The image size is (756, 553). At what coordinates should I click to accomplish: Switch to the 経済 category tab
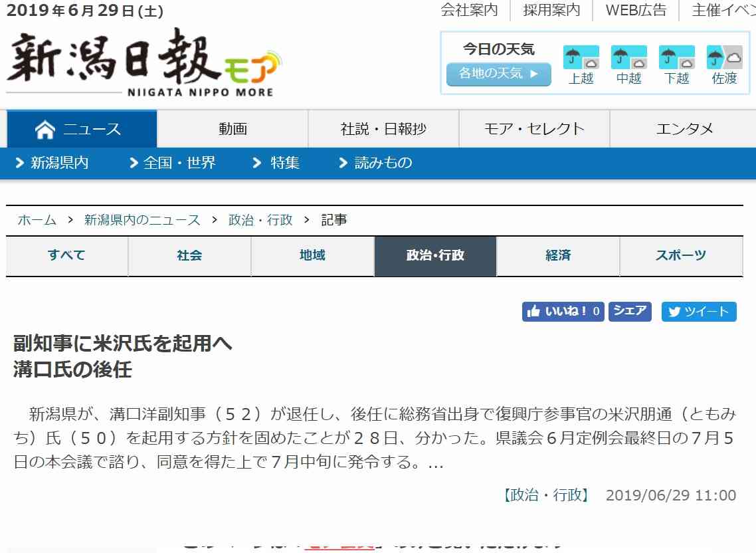(558, 255)
